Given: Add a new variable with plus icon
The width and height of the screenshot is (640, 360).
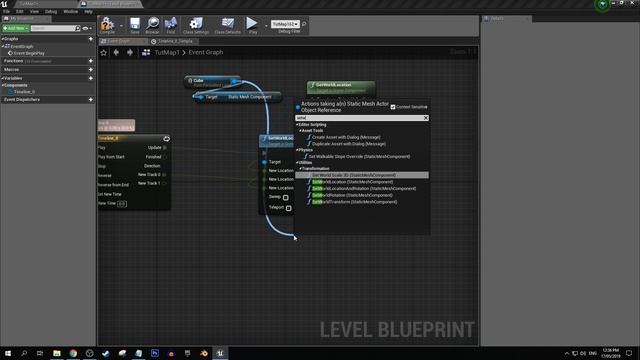Looking at the screenshot, I should point(91,78).
